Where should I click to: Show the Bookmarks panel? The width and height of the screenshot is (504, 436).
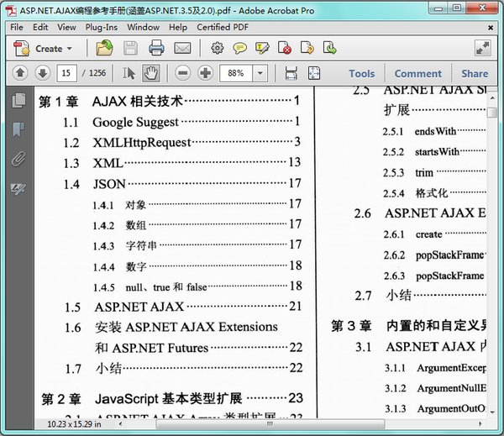(x=18, y=129)
